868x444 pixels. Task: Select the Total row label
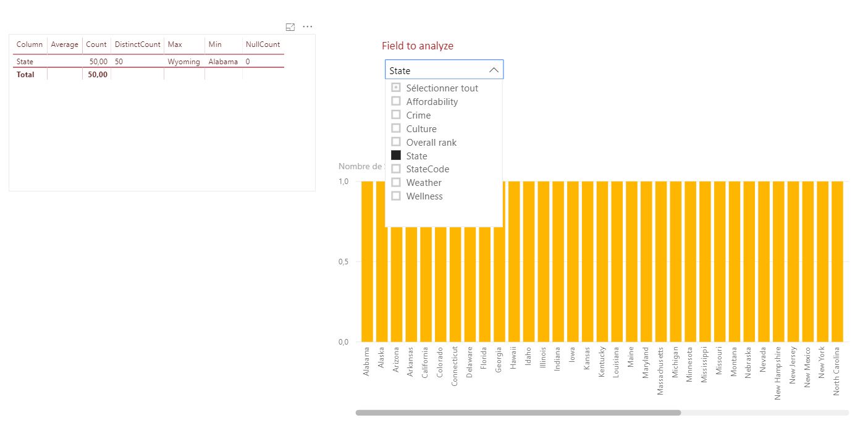coord(25,75)
